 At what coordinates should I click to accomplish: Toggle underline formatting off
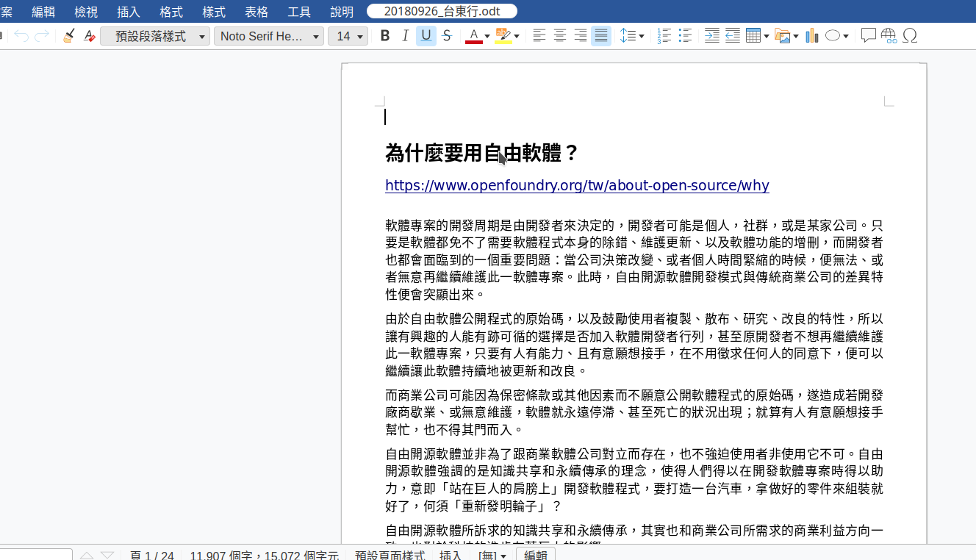(x=426, y=36)
